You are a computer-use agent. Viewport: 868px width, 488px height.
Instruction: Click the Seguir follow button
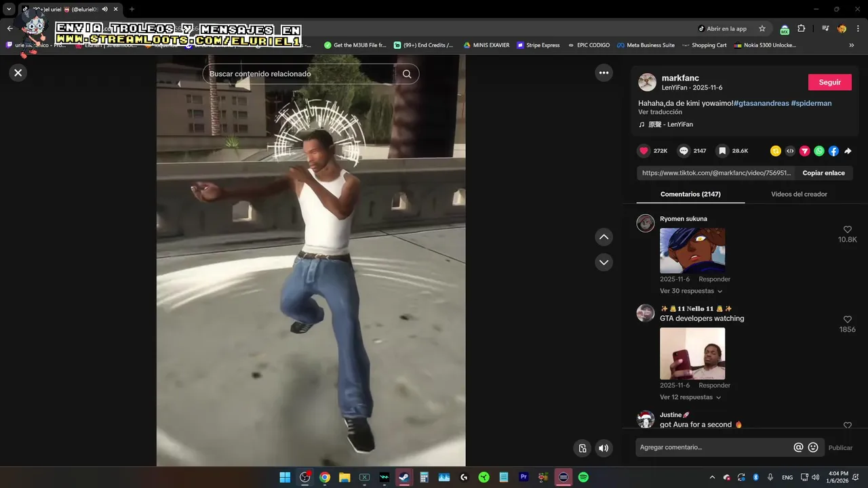coord(829,82)
